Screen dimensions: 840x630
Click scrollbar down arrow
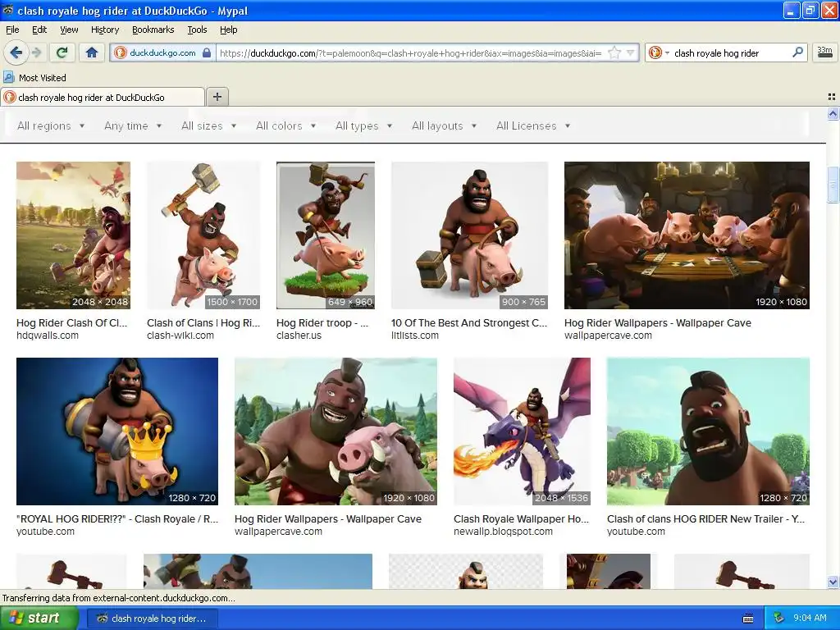tap(833, 582)
